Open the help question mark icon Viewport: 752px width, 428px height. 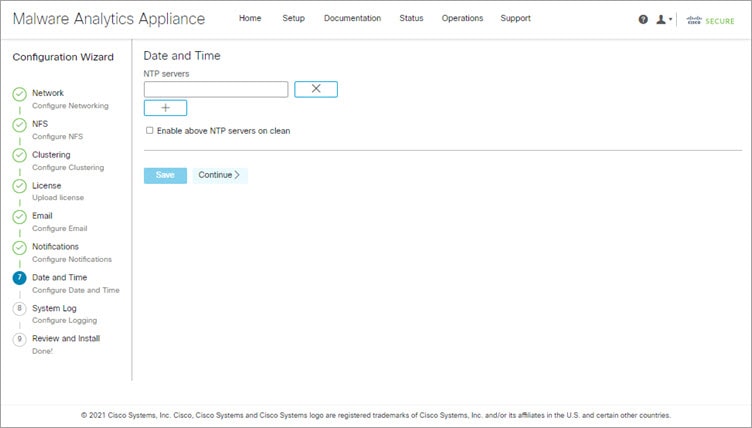click(643, 19)
